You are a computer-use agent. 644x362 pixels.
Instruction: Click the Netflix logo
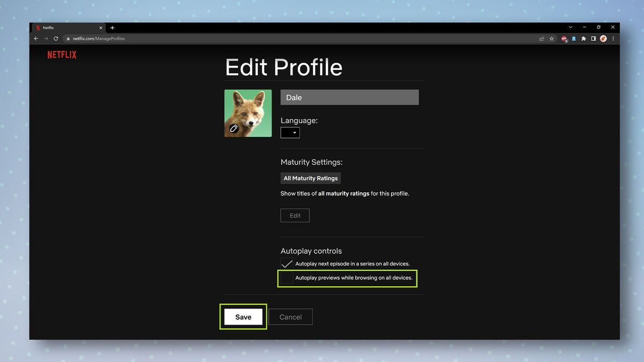click(x=62, y=54)
